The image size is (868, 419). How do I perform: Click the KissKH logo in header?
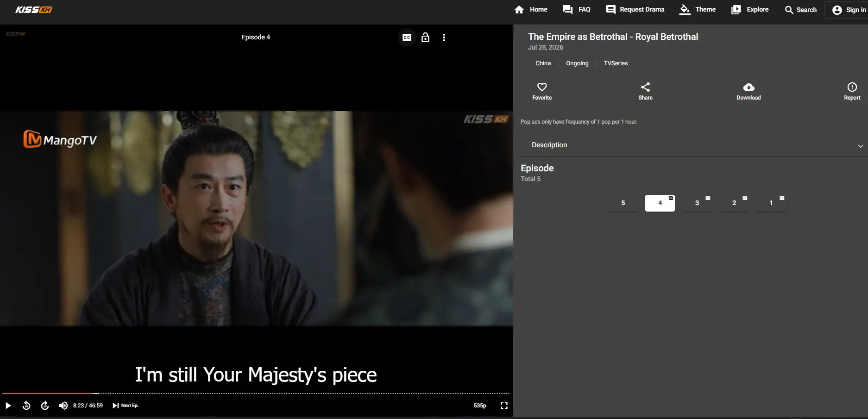point(34,10)
